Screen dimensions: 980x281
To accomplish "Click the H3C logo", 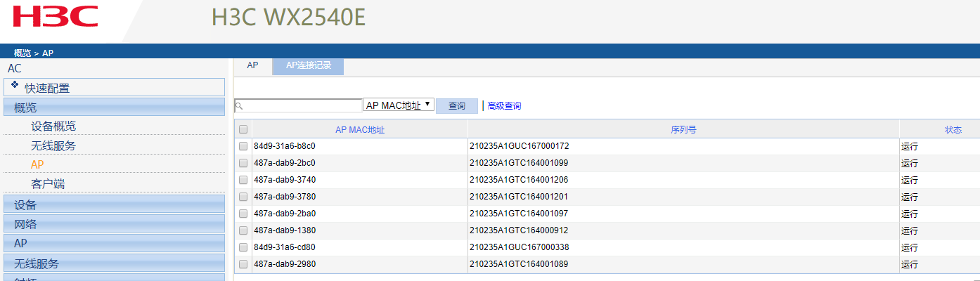I will point(55,16).
